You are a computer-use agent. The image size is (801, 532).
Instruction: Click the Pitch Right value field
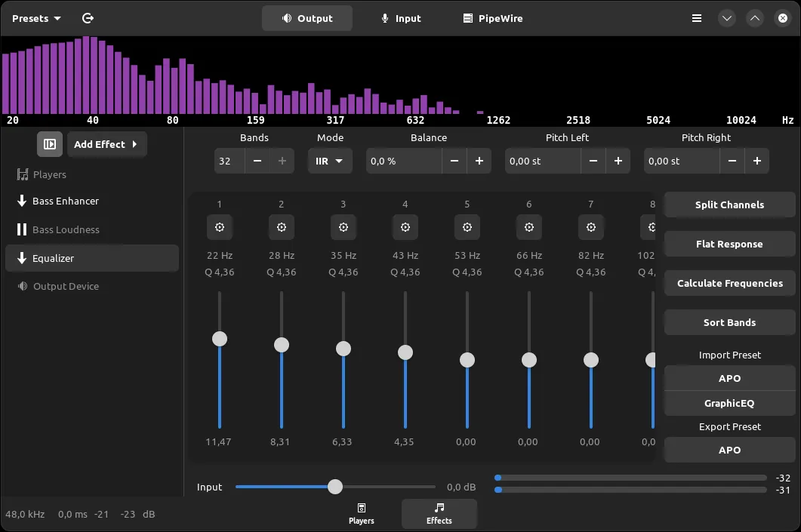(x=682, y=161)
